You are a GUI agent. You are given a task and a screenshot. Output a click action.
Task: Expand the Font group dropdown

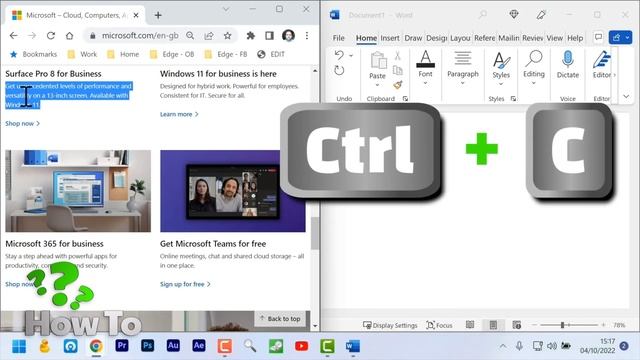point(425,83)
